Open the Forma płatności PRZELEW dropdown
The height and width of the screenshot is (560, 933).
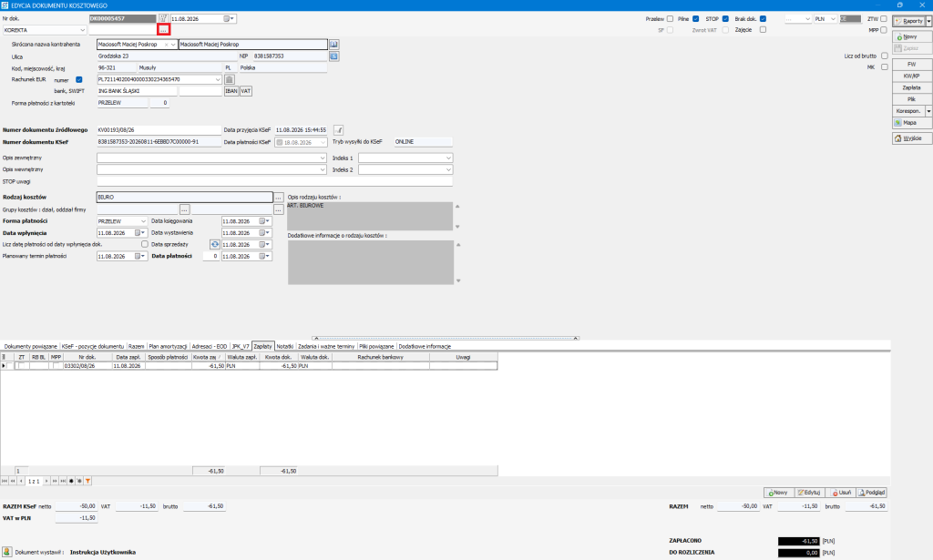(x=143, y=221)
